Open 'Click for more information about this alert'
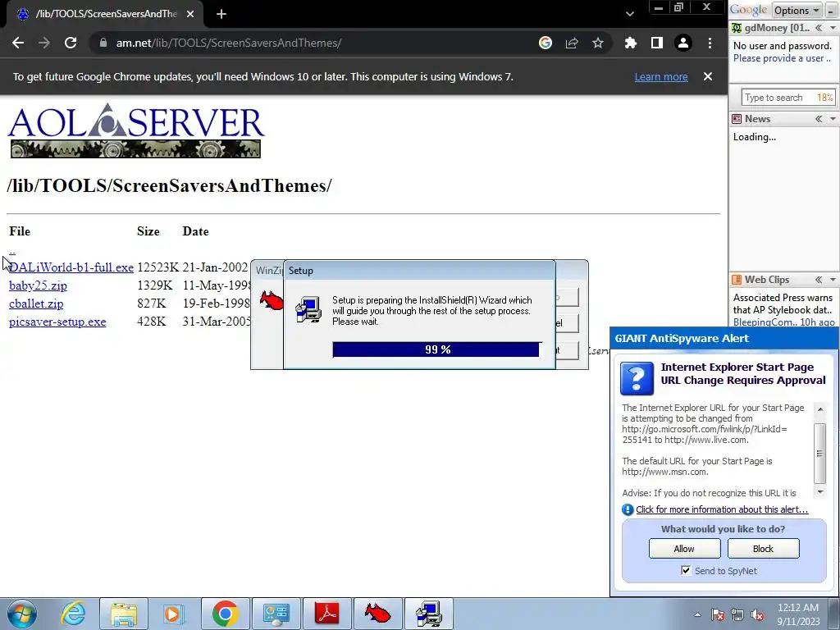Screen dimensions: 840x630 pos(722,509)
